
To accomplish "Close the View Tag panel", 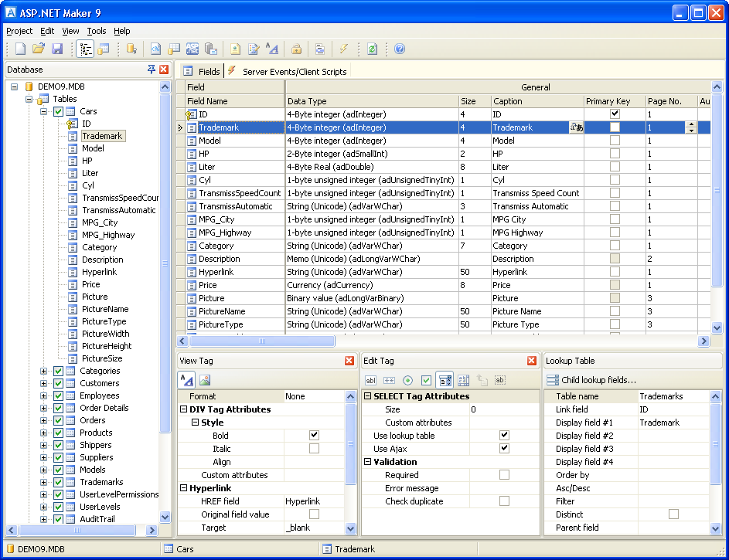I will click(349, 360).
